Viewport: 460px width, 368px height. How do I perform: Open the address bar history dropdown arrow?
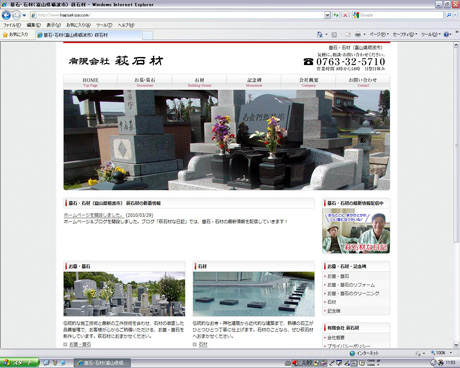tap(327, 15)
